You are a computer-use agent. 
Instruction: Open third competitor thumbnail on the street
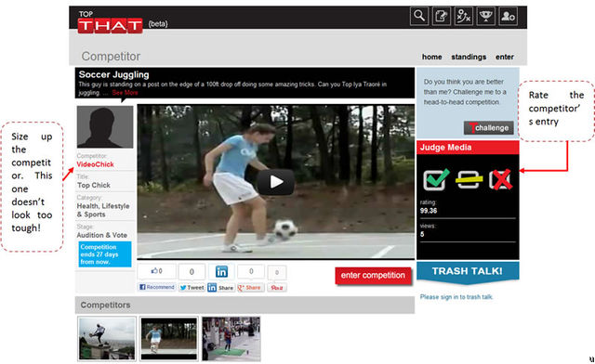coord(231,338)
